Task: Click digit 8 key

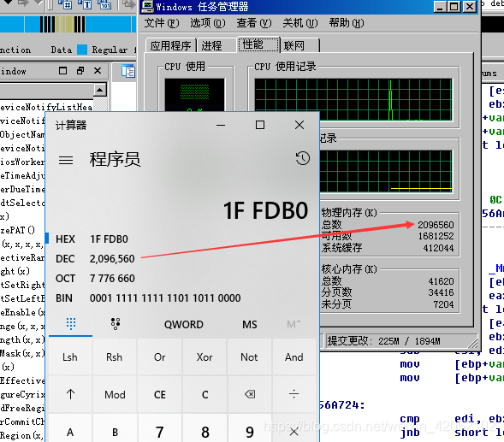Action: tap(205, 432)
